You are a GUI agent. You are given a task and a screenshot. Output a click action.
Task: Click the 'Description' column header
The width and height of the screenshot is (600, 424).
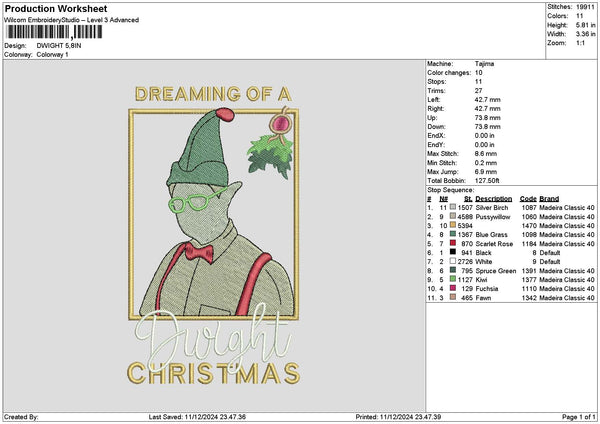(x=494, y=199)
